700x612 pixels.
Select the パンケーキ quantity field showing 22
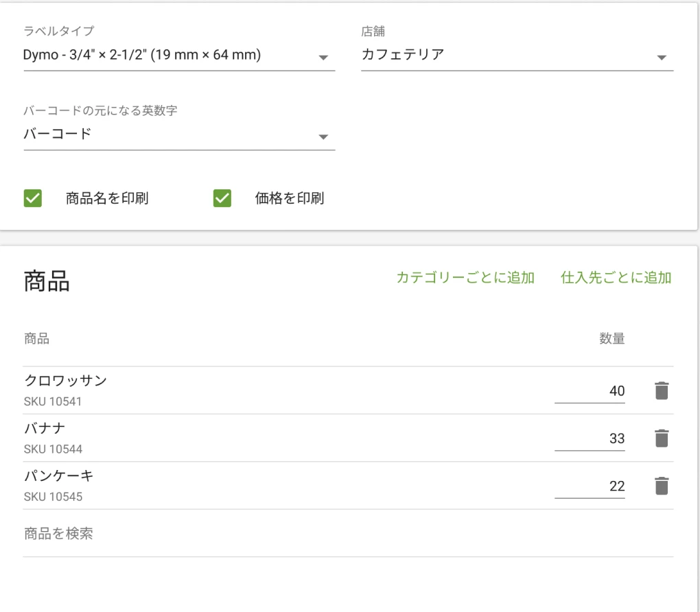pos(590,486)
